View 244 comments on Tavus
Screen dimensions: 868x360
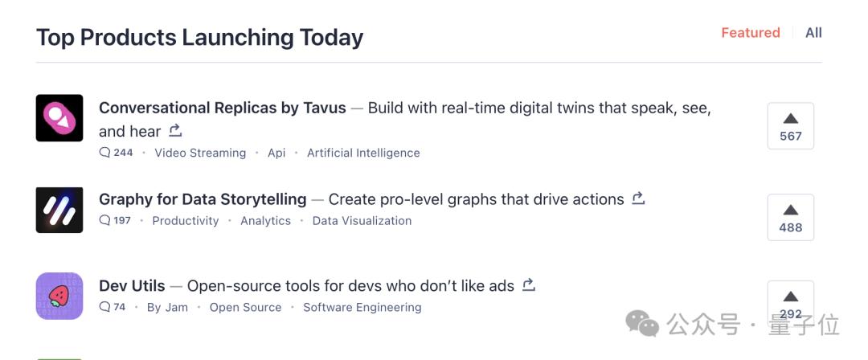pyautogui.click(x=117, y=153)
